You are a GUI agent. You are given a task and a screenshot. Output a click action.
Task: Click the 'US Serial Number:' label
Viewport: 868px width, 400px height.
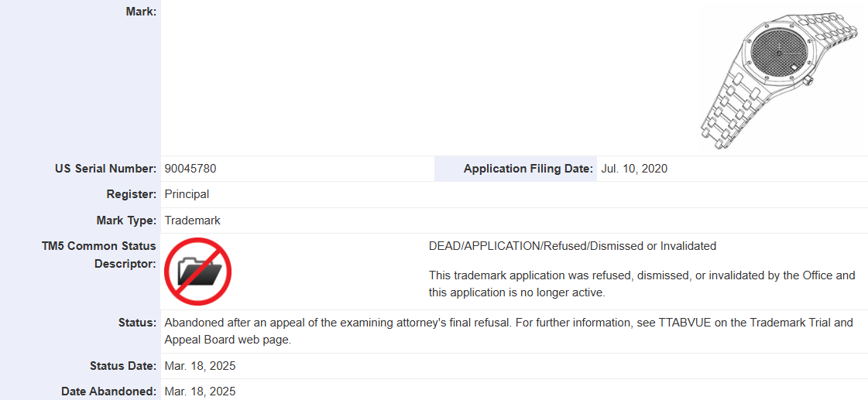click(105, 169)
